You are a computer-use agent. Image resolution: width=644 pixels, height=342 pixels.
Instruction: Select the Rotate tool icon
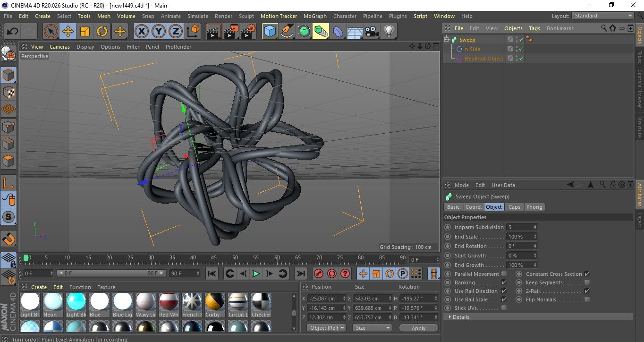point(102,32)
